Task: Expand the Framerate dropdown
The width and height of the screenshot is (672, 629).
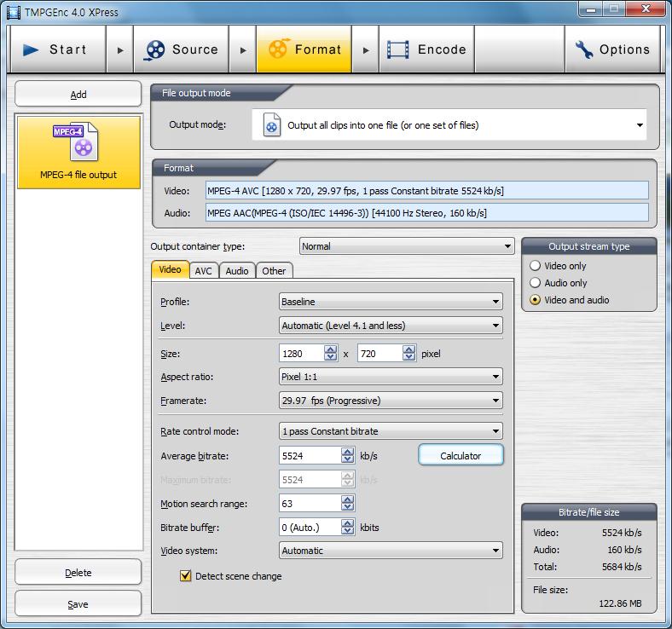Action: (x=391, y=401)
